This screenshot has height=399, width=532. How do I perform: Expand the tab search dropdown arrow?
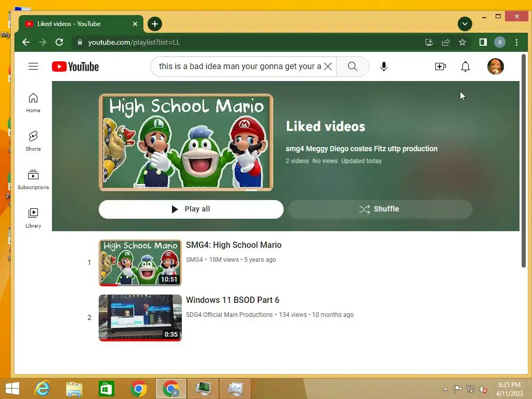click(465, 24)
